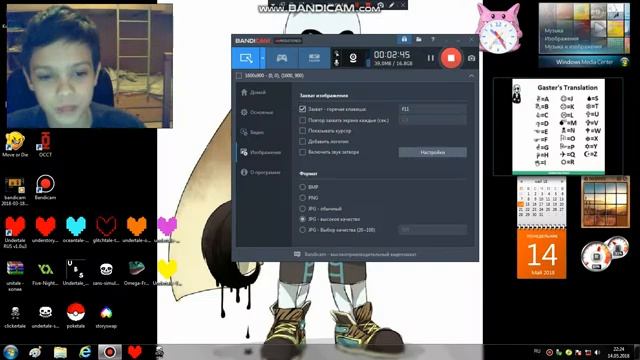640x360 pixels.
Task: Collapse the Bandicam settings panel chevron
Action: 471,76
